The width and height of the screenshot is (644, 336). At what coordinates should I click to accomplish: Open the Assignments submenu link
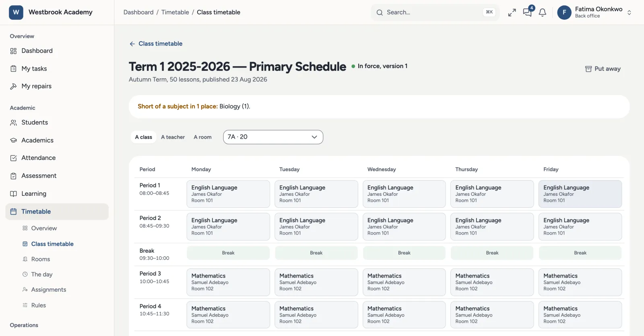49,290
